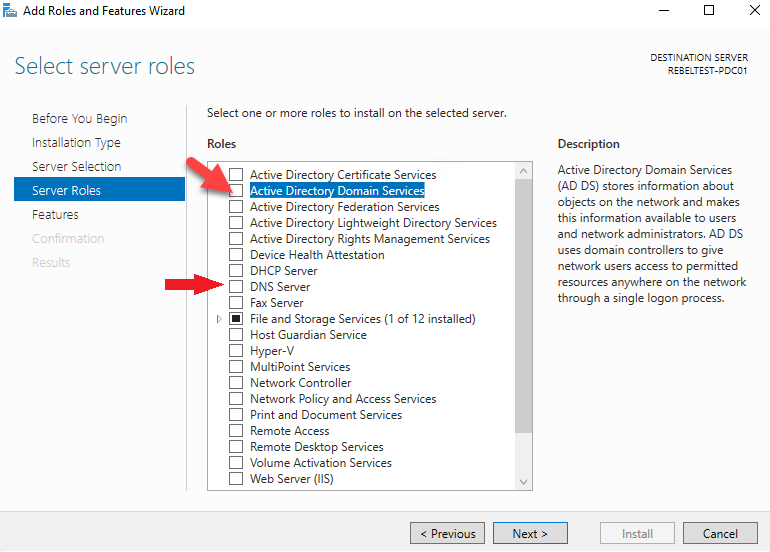Image resolution: width=770 pixels, height=552 pixels.
Task: Go back with the Previous button
Action: (x=447, y=534)
